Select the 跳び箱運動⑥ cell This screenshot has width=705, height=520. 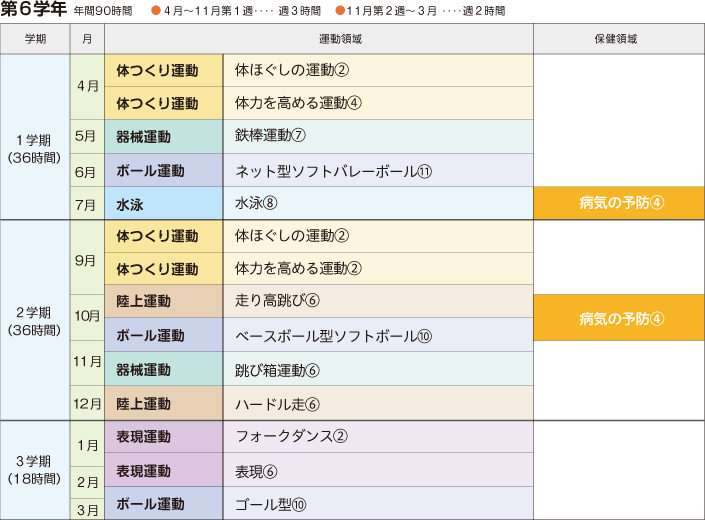[378, 369]
